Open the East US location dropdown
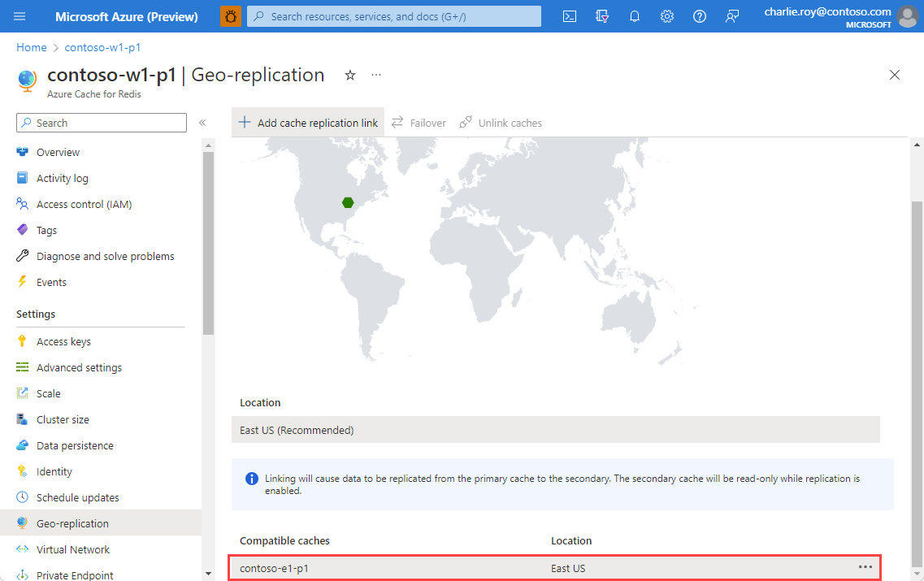Image resolution: width=924 pixels, height=581 pixels. (x=556, y=429)
